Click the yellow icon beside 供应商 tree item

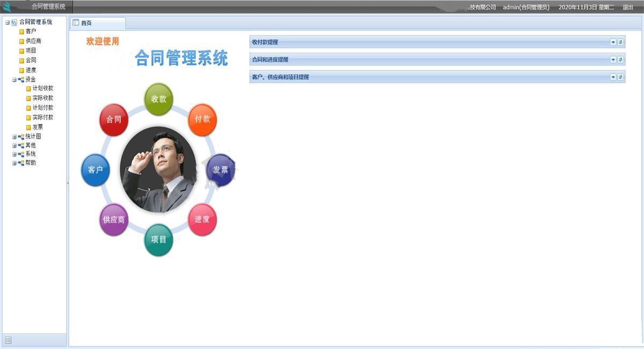coord(22,41)
